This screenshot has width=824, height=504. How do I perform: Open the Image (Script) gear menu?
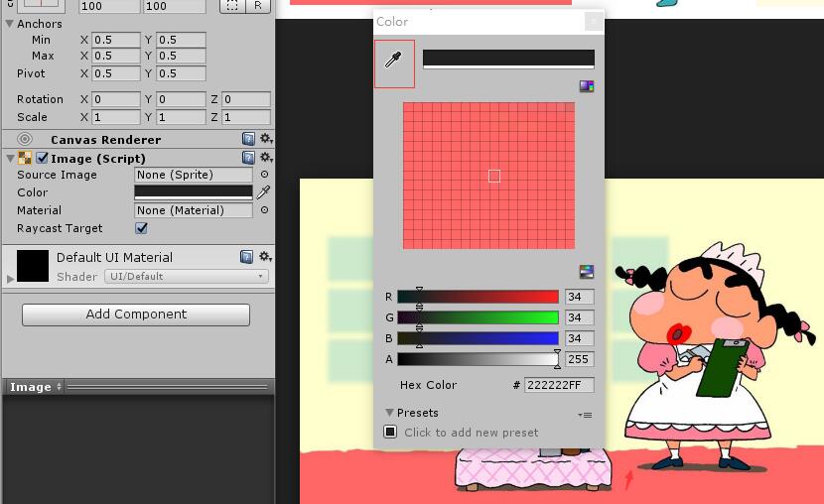point(265,157)
